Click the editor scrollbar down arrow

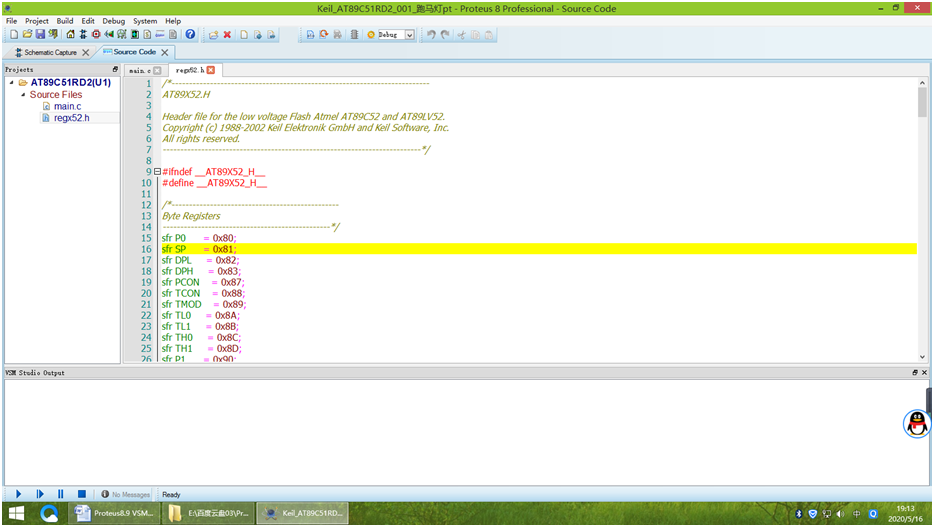coord(922,357)
